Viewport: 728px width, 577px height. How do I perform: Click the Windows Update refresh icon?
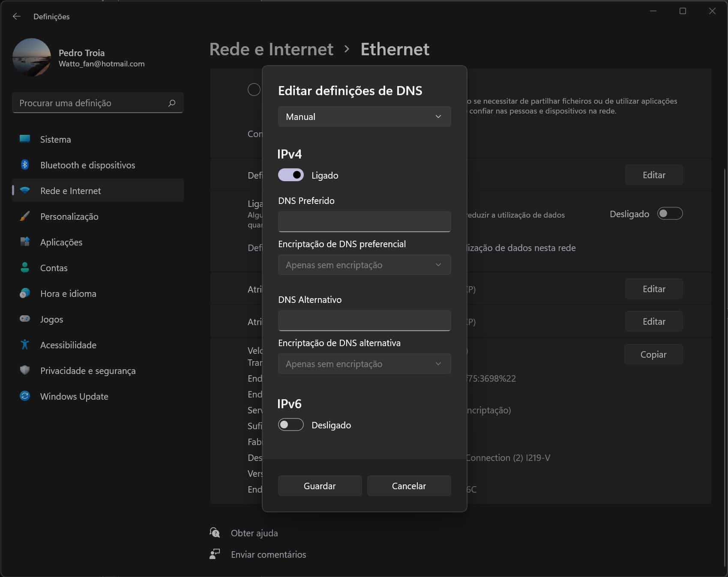[x=25, y=396]
